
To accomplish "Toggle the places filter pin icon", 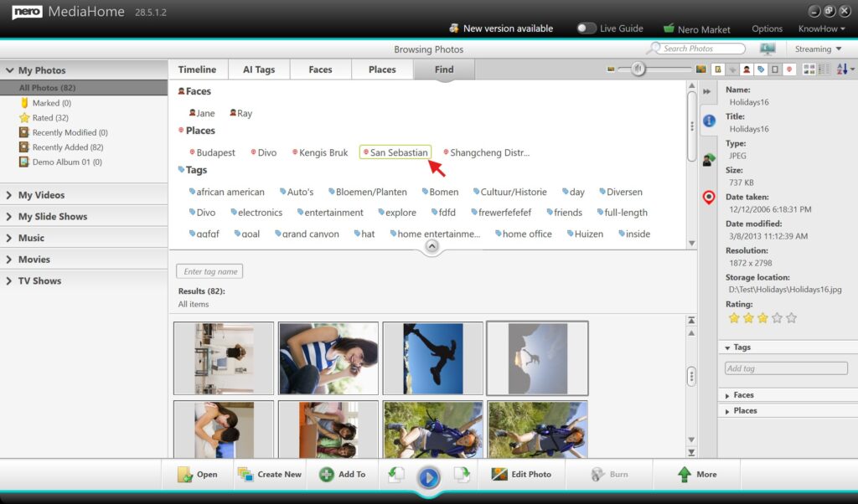I will pyautogui.click(x=789, y=69).
